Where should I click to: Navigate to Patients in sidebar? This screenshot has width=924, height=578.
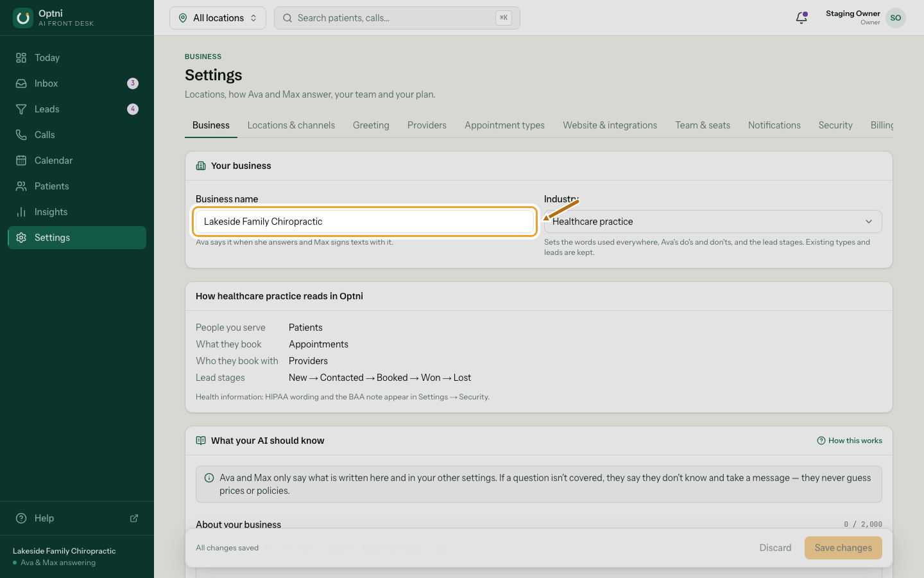pos(77,186)
